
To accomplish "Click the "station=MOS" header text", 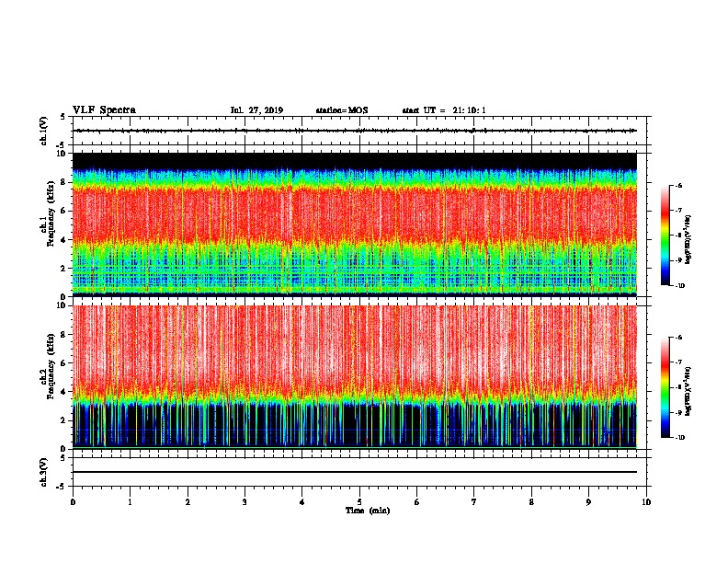I will click(342, 110).
